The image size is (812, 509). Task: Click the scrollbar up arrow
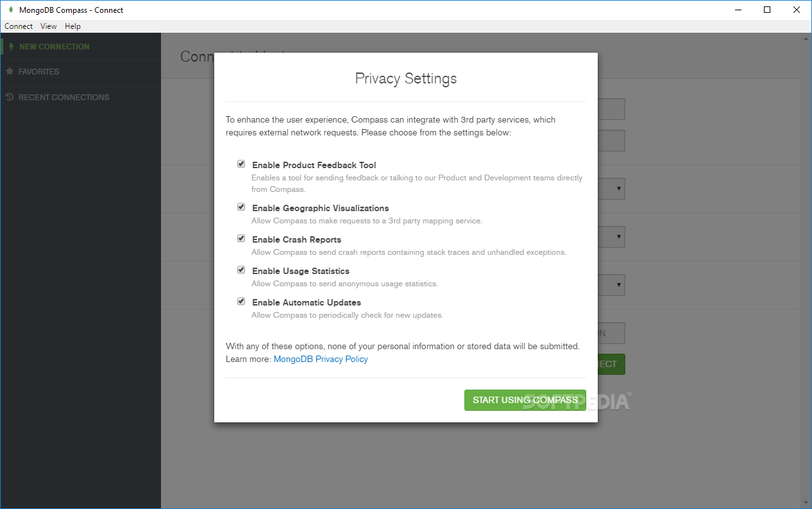(806, 39)
